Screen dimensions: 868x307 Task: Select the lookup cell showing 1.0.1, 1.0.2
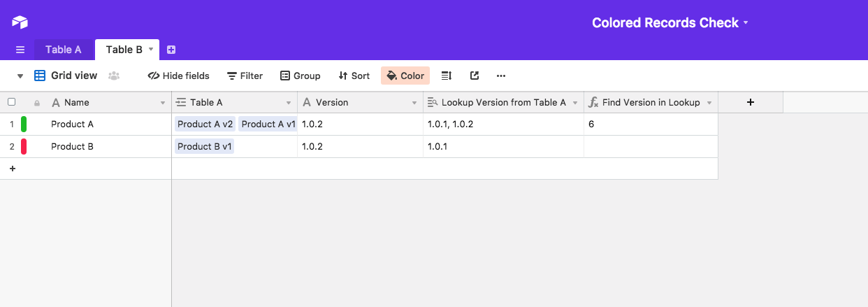tap(503, 124)
